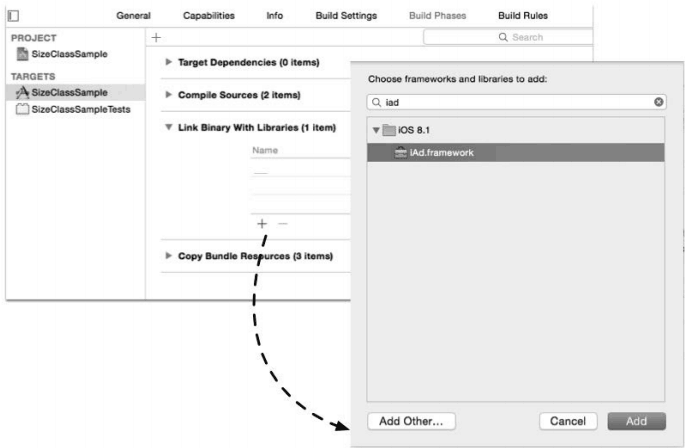This screenshot has width=685, height=448.
Task: Click the plus icon to add library
Action: click(262, 224)
